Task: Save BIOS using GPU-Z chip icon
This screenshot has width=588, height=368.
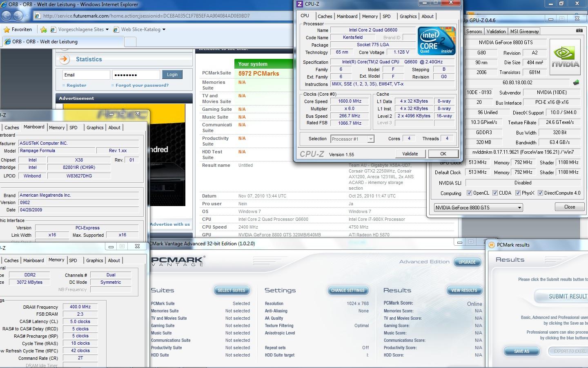Action: [x=576, y=82]
